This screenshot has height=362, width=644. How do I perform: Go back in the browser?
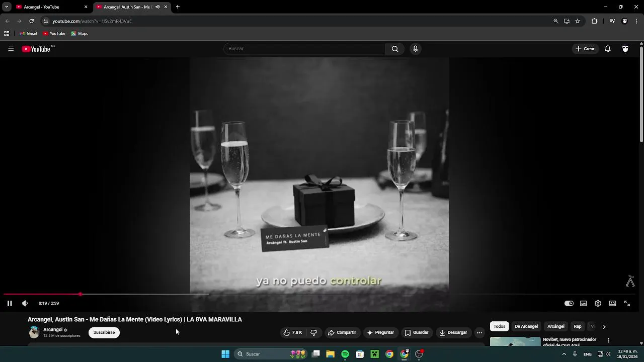pos(7,21)
